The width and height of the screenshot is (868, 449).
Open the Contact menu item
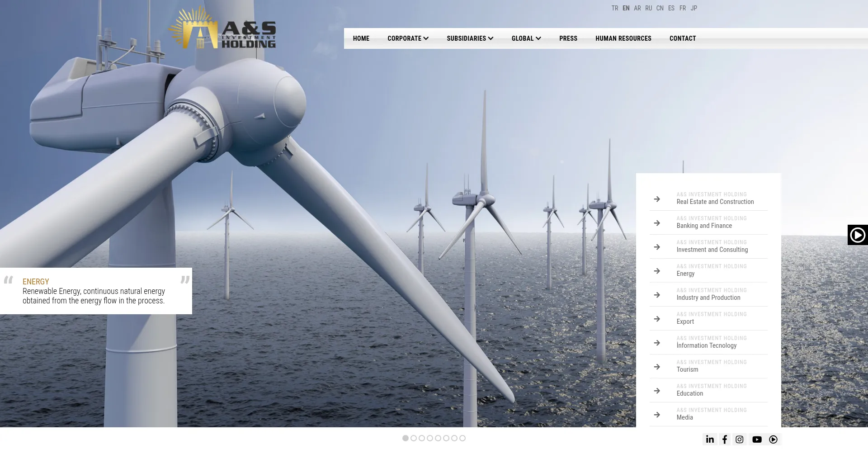click(683, 38)
